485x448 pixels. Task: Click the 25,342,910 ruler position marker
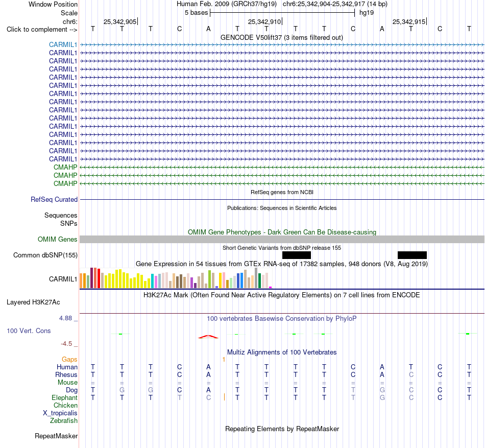pyautogui.click(x=265, y=21)
